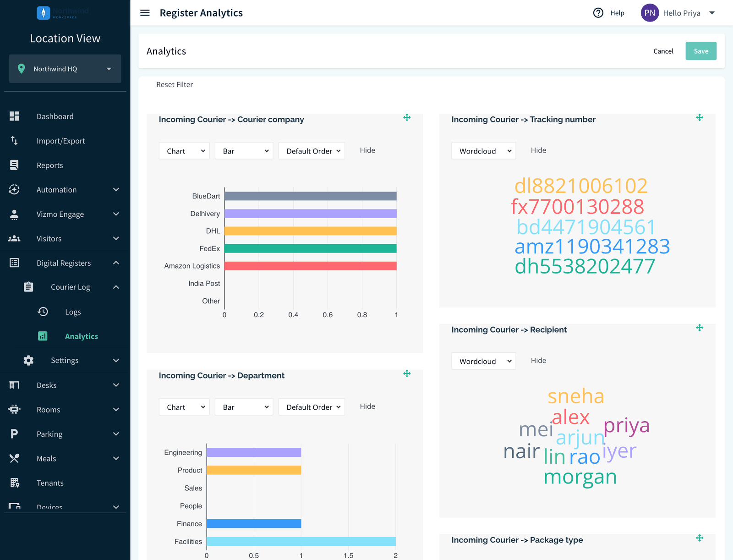The image size is (733, 560).
Task: Click the Automation icon
Action: click(14, 190)
